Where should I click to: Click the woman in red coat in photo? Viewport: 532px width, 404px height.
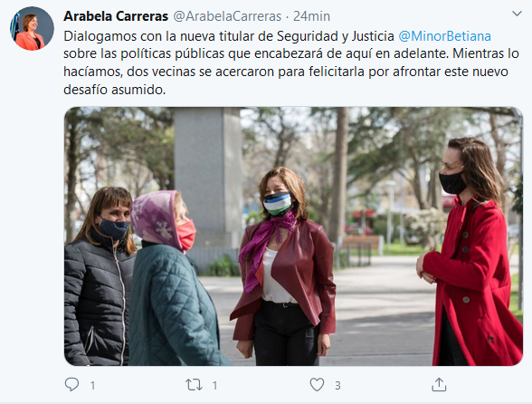(470, 252)
